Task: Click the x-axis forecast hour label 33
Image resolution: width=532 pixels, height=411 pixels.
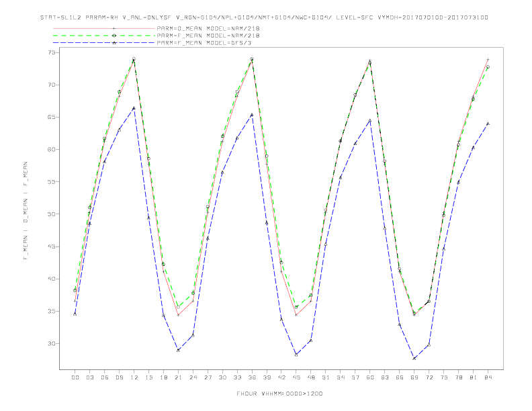Action: click(x=237, y=377)
